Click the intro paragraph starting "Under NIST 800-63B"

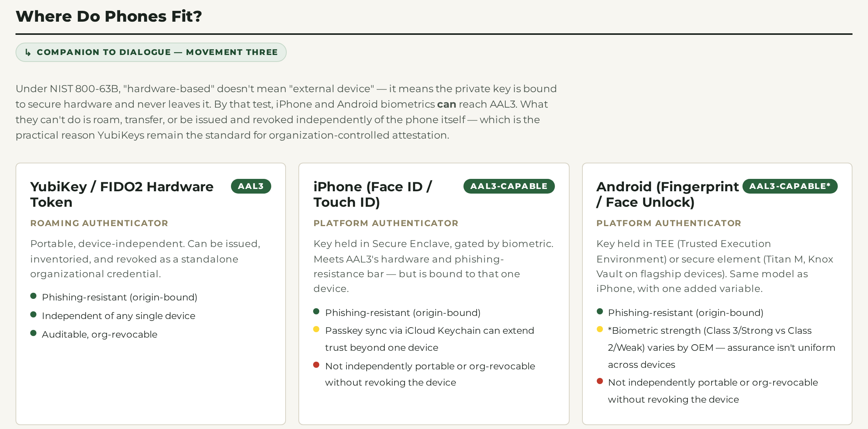[286, 112]
